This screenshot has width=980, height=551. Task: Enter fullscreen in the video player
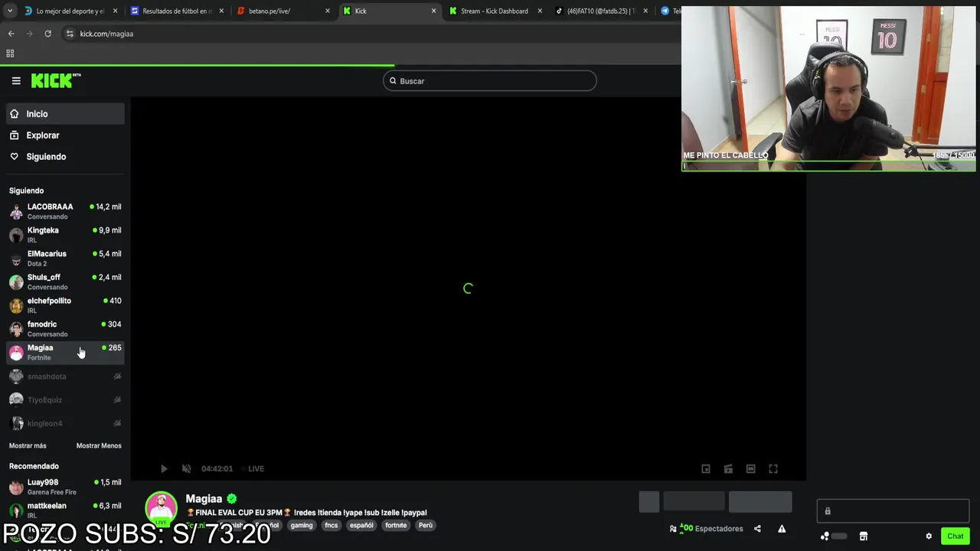pos(773,468)
